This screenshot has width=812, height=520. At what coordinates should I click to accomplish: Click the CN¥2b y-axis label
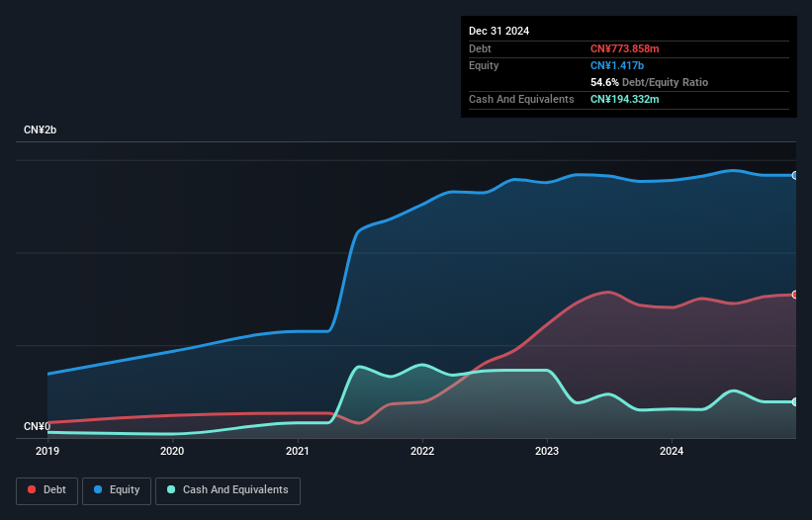pos(40,130)
